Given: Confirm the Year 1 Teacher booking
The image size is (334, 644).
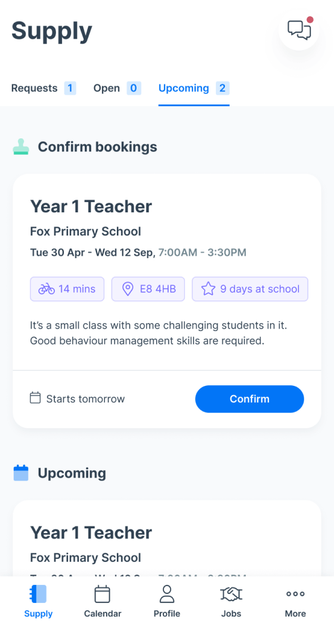Looking at the screenshot, I should 249,399.
